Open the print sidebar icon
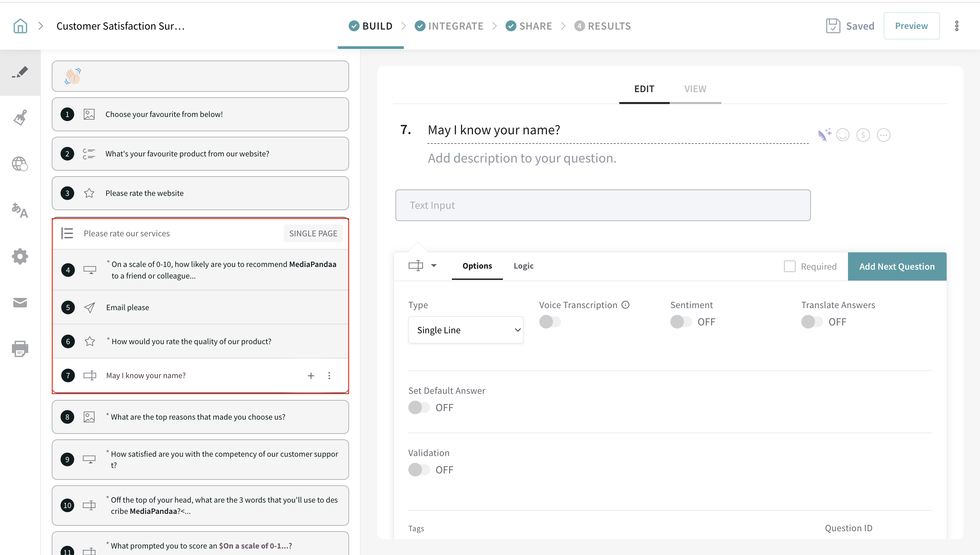 (20, 348)
